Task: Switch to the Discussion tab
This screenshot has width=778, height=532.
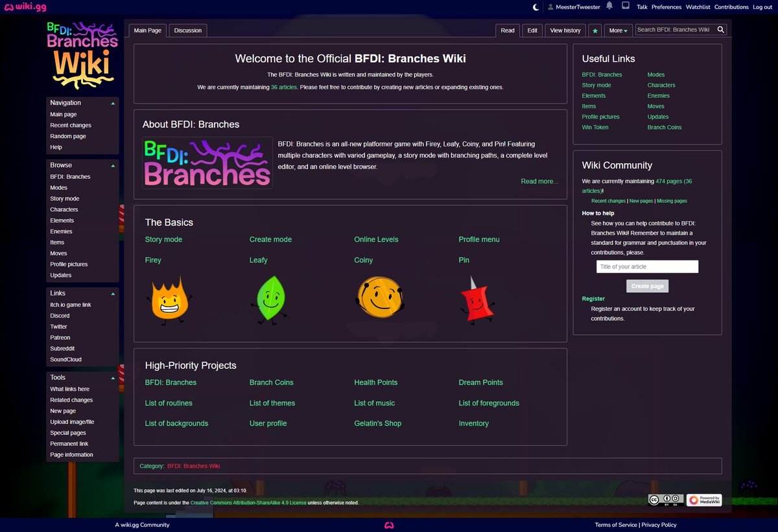Action: pyautogui.click(x=188, y=30)
